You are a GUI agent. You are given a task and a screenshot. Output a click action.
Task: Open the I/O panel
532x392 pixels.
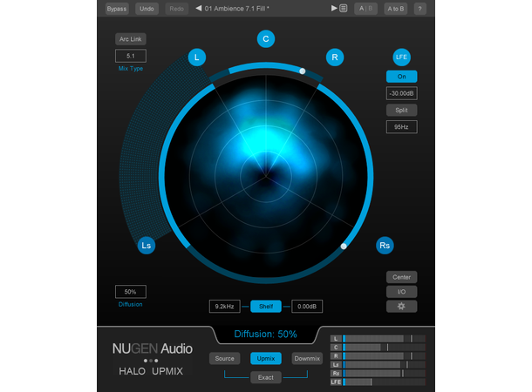pyautogui.click(x=401, y=292)
